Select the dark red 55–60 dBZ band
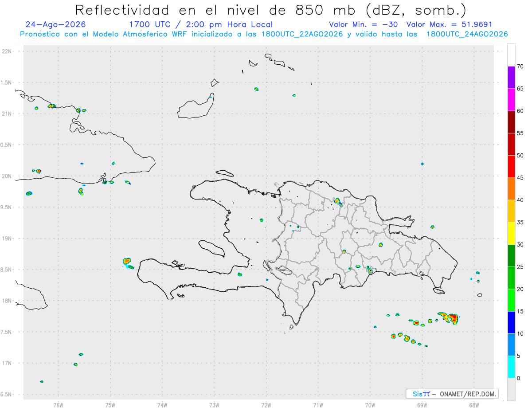Screen dimensions: 532x411 click(x=511, y=122)
